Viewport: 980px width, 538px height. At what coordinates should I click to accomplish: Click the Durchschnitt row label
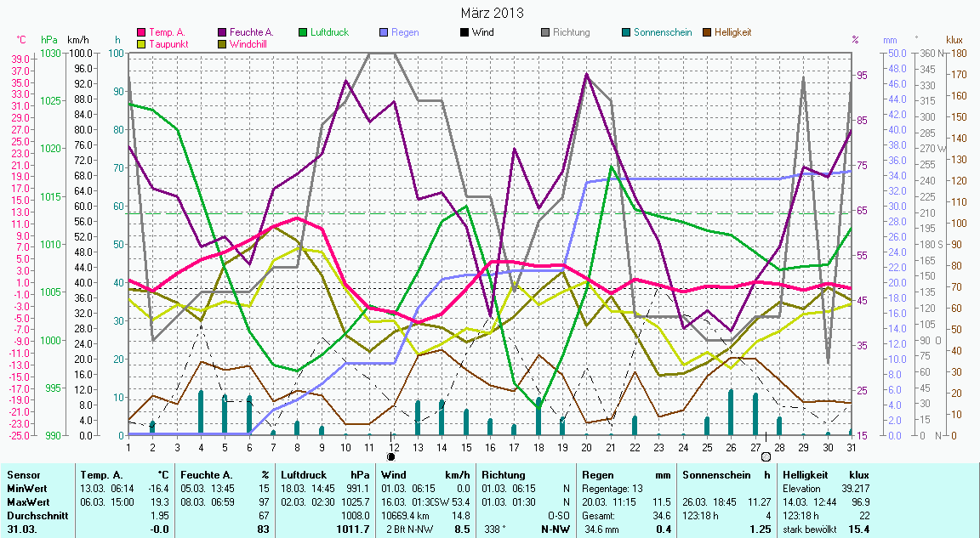coord(34,516)
